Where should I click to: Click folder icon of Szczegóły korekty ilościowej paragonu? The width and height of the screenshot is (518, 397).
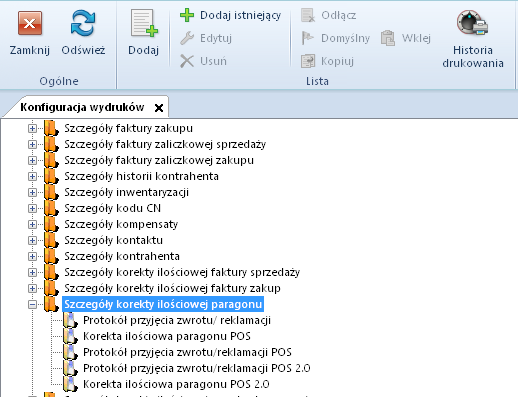(x=51, y=304)
